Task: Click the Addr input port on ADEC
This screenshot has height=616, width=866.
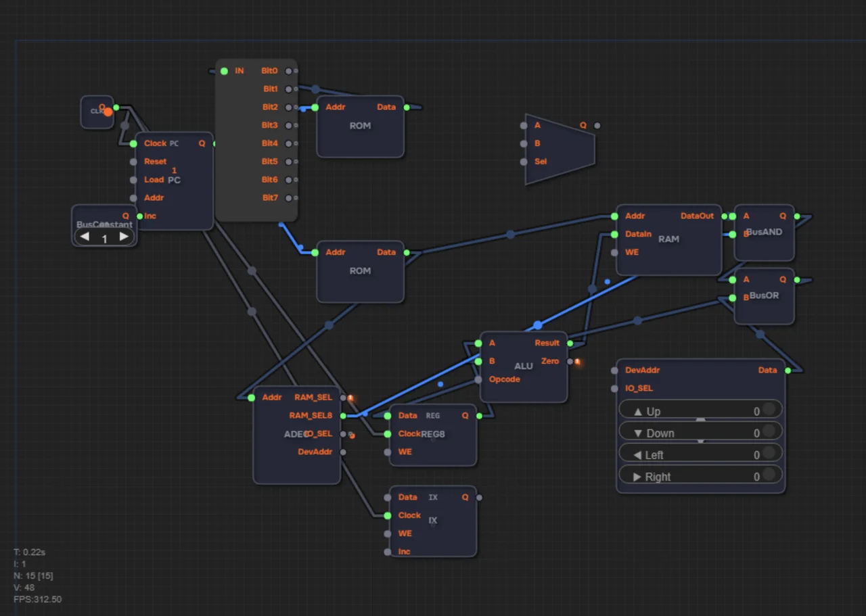Action: pyautogui.click(x=251, y=398)
